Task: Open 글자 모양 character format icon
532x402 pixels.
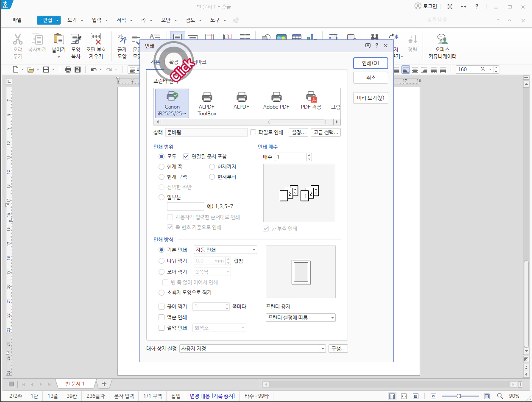Action: tap(122, 39)
